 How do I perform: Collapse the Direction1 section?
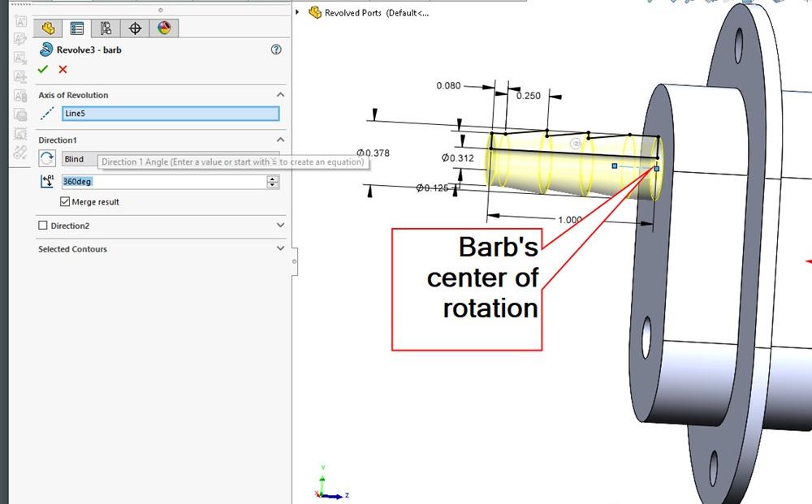pos(280,140)
